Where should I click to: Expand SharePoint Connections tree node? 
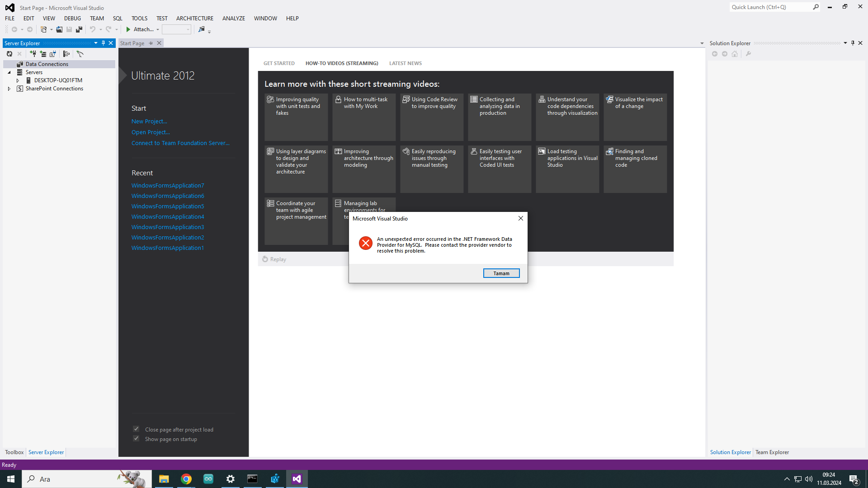point(9,89)
